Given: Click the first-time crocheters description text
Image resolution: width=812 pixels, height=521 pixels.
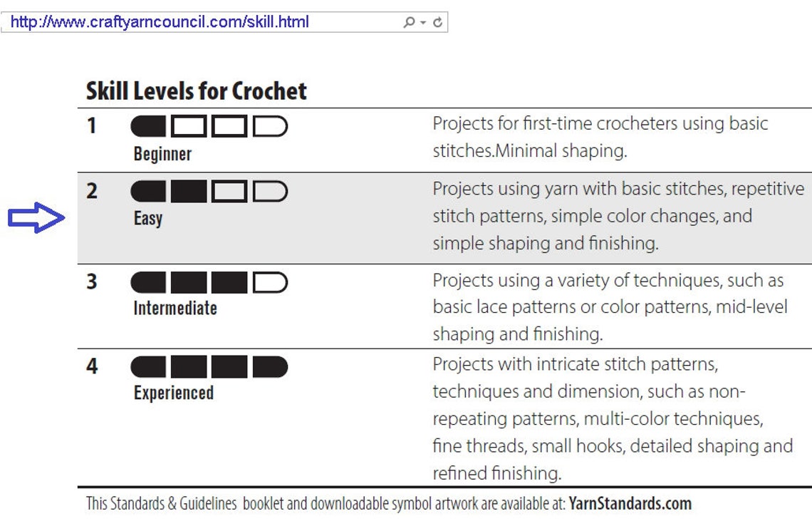Looking at the screenshot, I should 600,138.
